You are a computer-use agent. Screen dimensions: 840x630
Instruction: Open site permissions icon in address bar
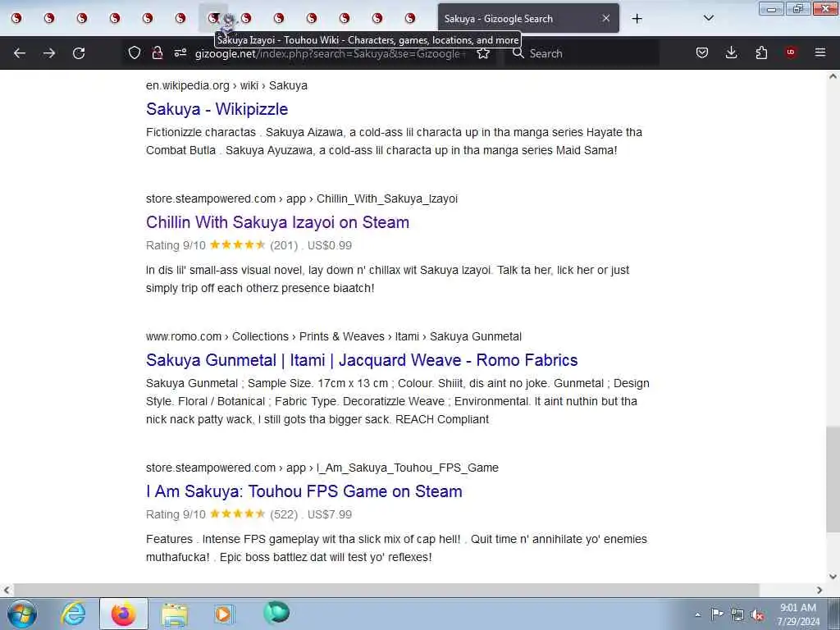(x=180, y=53)
